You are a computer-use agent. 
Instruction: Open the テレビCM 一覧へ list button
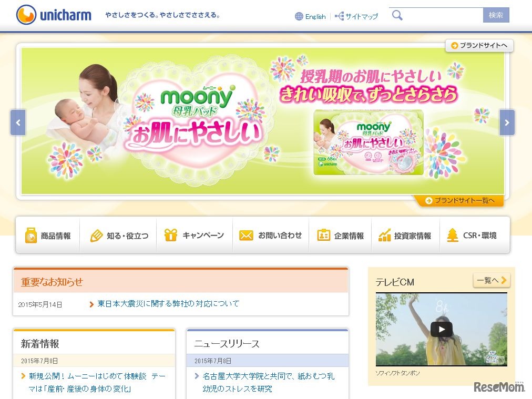pyautogui.click(x=492, y=280)
